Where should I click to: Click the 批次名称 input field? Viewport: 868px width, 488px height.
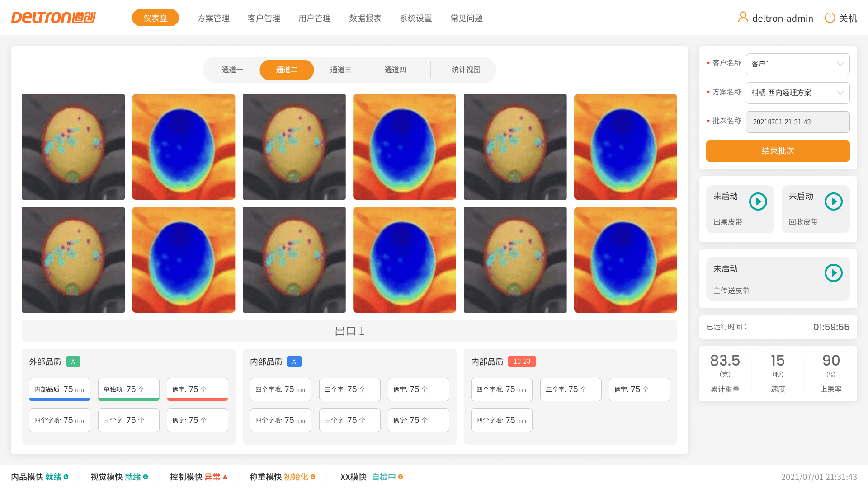(797, 122)
